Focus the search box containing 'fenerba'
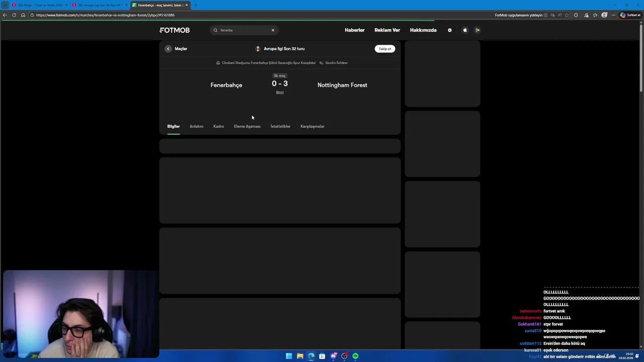 point(244,30)
